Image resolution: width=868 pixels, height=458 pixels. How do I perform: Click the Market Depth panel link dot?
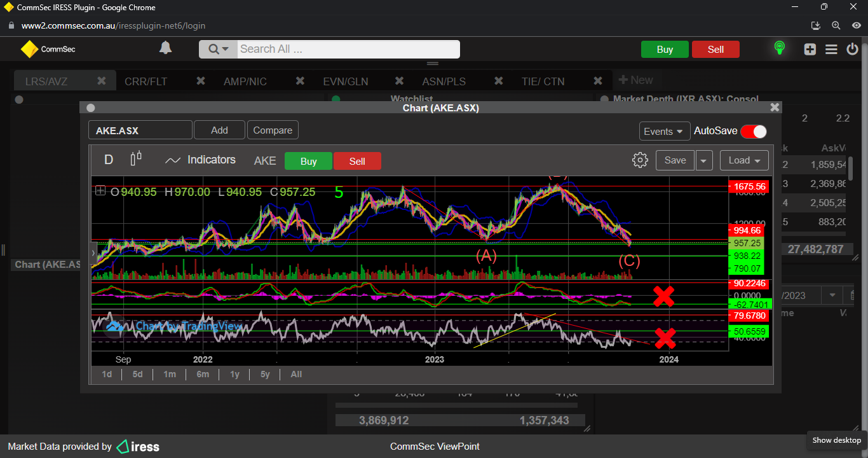[603, 99]
